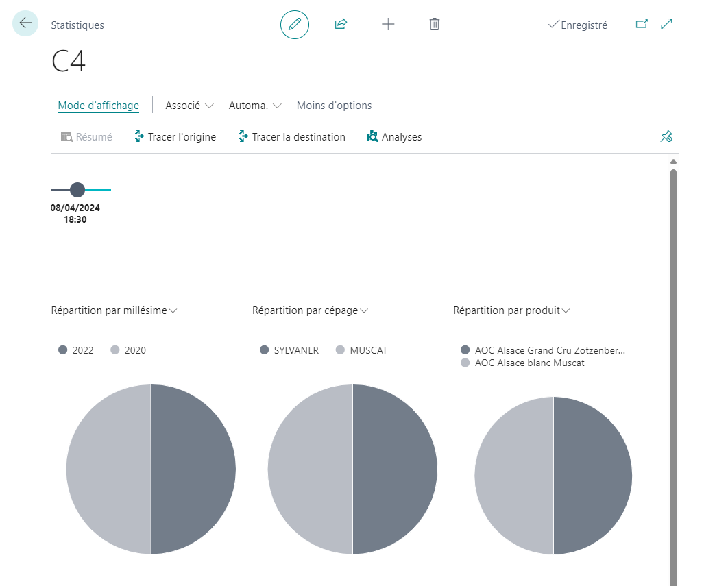Open Répartition par millésime dropdown

[x=114, y=310]
